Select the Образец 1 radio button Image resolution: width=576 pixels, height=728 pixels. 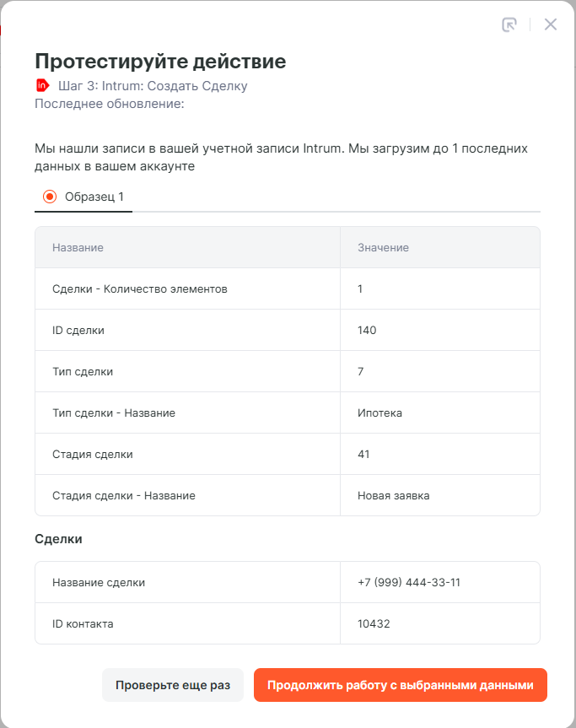click(x=50, y=197)
